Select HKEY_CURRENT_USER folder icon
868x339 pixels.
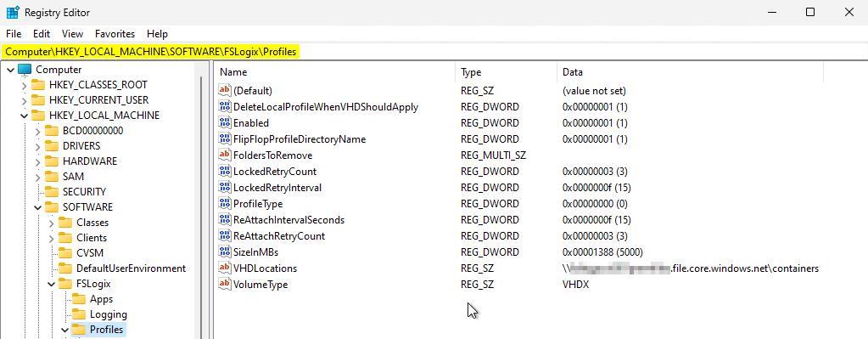38,100
